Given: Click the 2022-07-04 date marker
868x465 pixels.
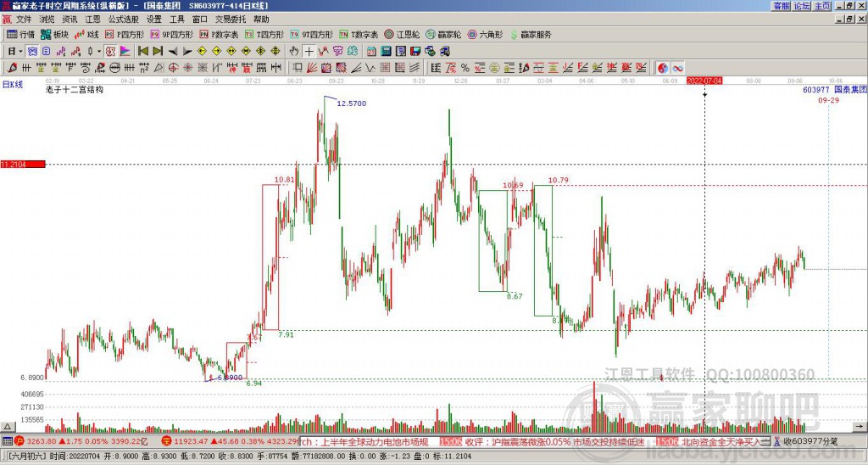Looking at the screenshot, I should pos(704,81).
